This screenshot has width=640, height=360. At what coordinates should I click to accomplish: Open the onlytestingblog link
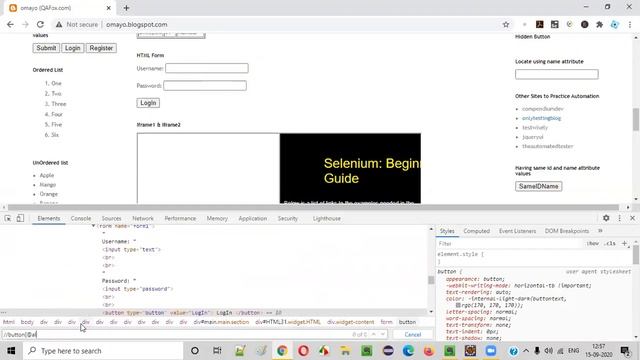click(541, 118)
